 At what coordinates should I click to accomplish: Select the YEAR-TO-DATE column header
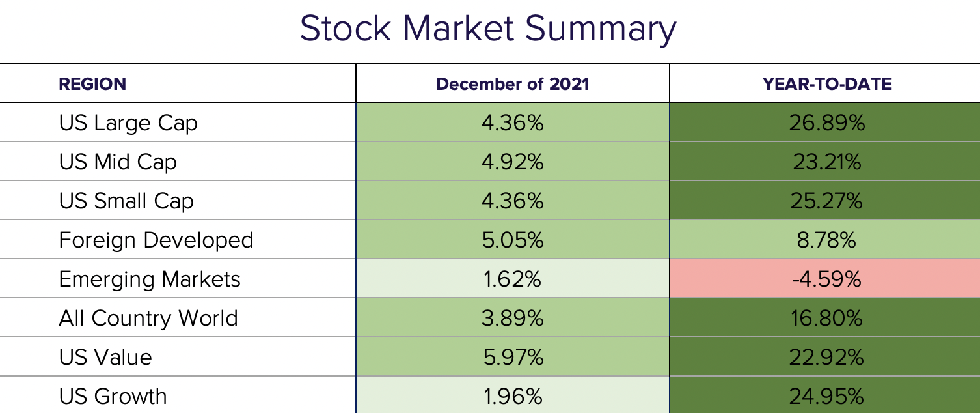(x=826, y=84)
